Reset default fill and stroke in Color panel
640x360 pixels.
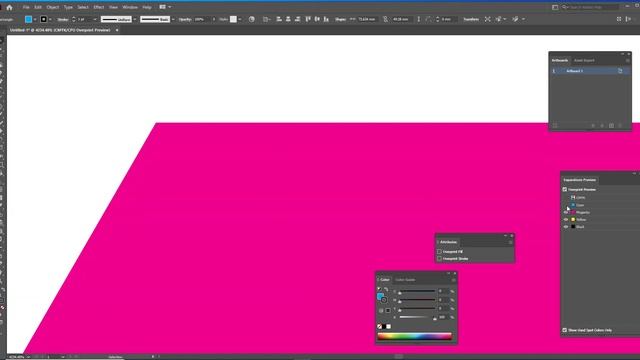(x=380, y=289)
